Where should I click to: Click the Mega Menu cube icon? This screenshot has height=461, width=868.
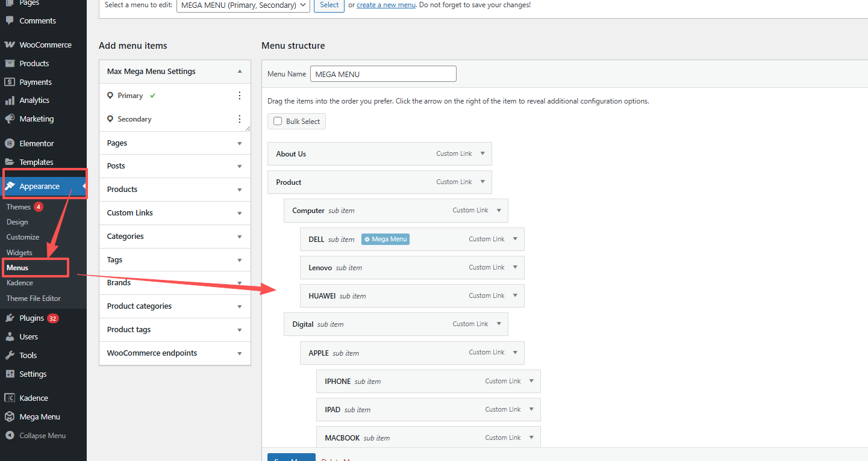(x=10, y=416)
